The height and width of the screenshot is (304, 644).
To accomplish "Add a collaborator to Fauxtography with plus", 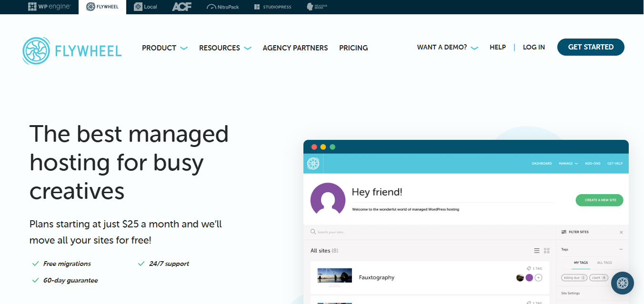I will 538,278.
